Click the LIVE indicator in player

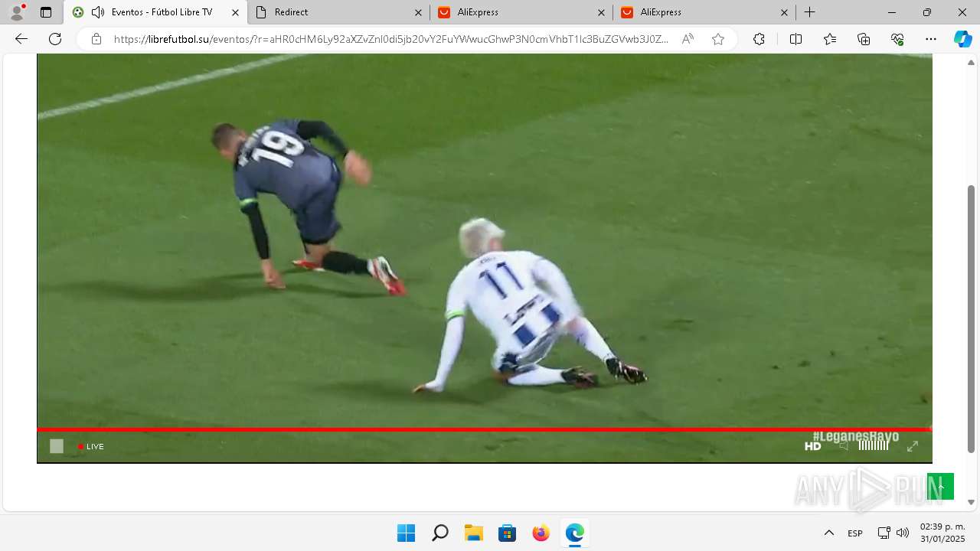pyautogui.click(x=91, y=447)
